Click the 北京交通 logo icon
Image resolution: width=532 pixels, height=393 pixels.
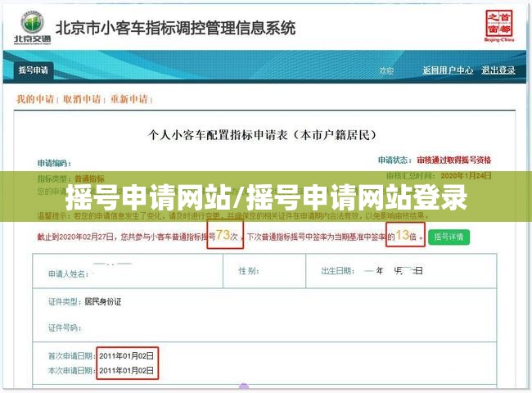click(x=32, y=28)
